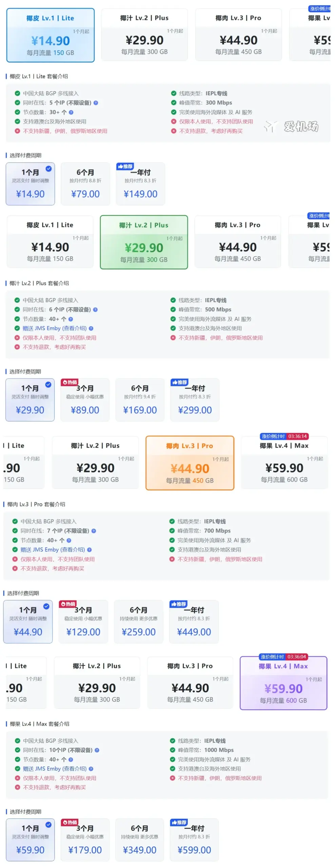
Task: Select the 椰果 Lv.4 Max plan card
Action: (283, 684)
